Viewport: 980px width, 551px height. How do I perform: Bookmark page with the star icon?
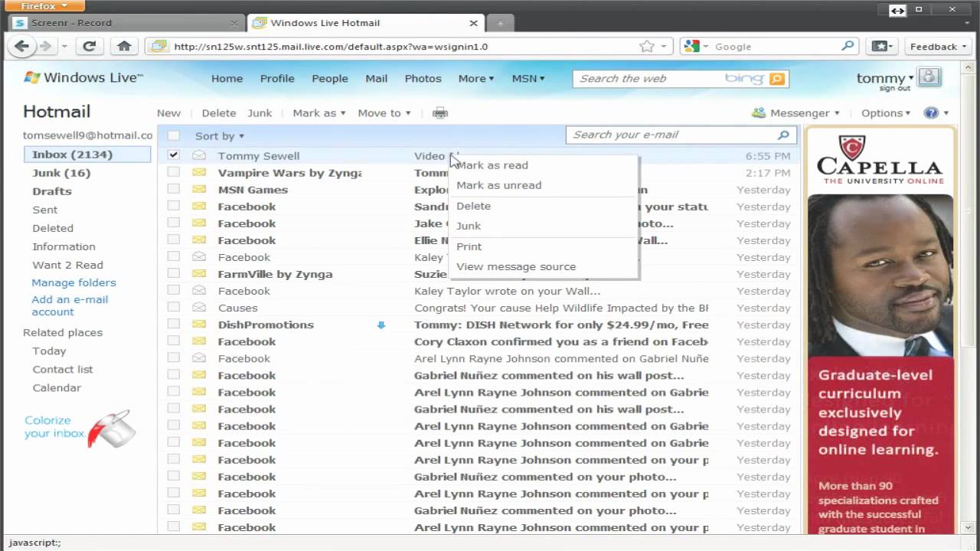[x=647, y=47]
